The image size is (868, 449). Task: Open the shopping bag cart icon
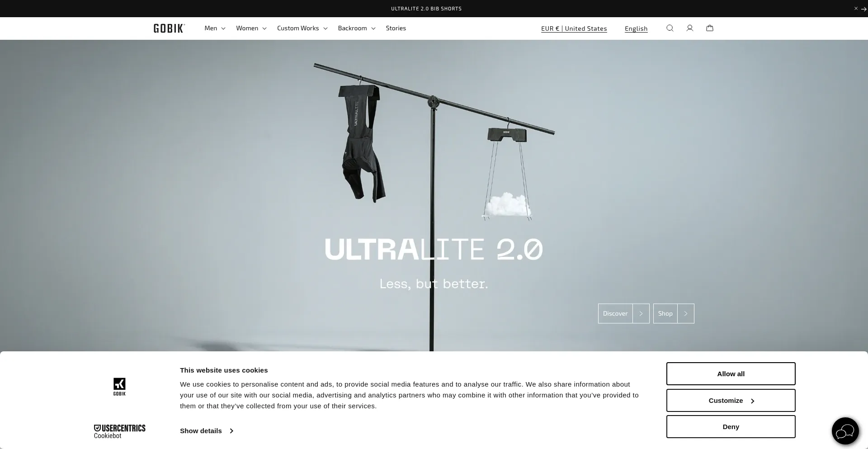[710, 28]
